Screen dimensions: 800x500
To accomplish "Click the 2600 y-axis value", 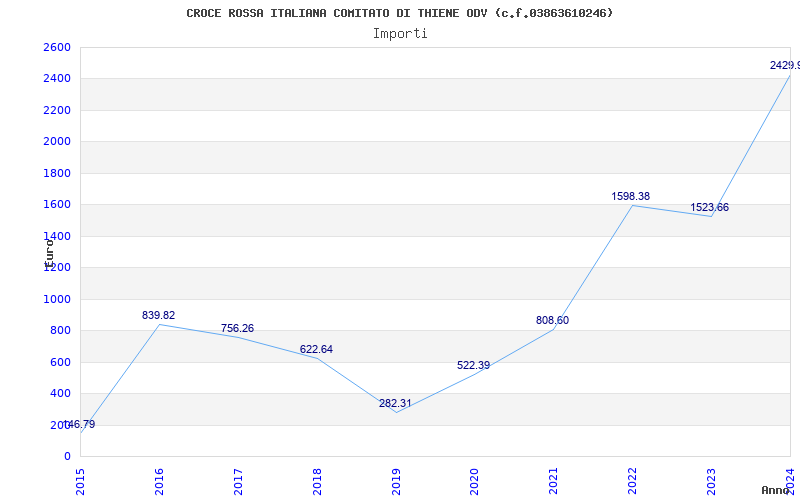I will (57, 47).
